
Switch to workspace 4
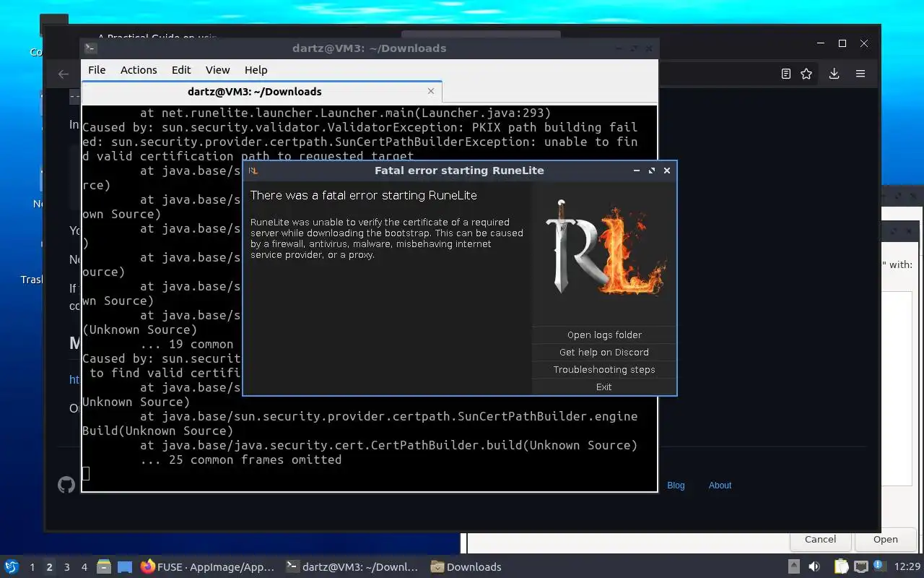pos(84,567)
